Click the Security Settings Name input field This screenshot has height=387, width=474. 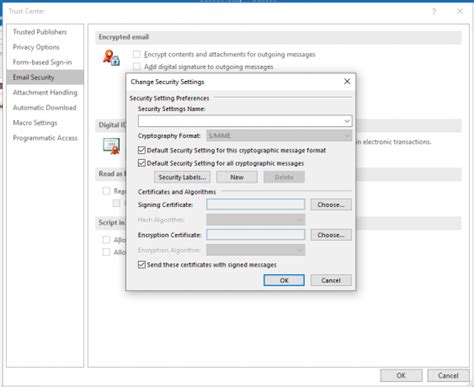click(x=245, y=121)
